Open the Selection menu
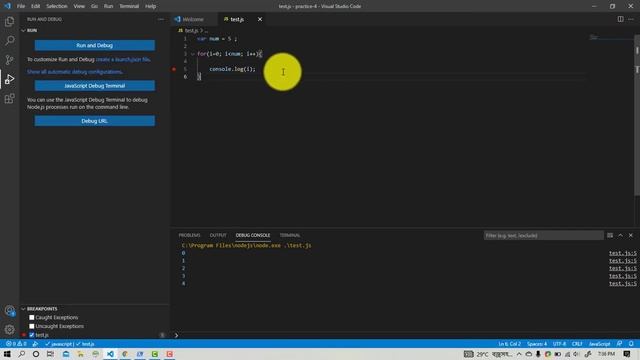 pyautogui.click(x=57, y=6)
